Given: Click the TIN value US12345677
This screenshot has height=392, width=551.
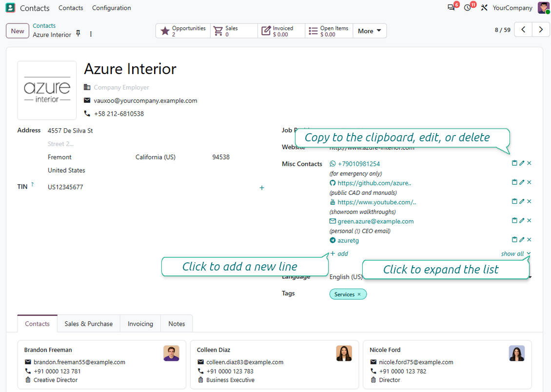Looking at the screenshot, I should [x=65, y=187].
